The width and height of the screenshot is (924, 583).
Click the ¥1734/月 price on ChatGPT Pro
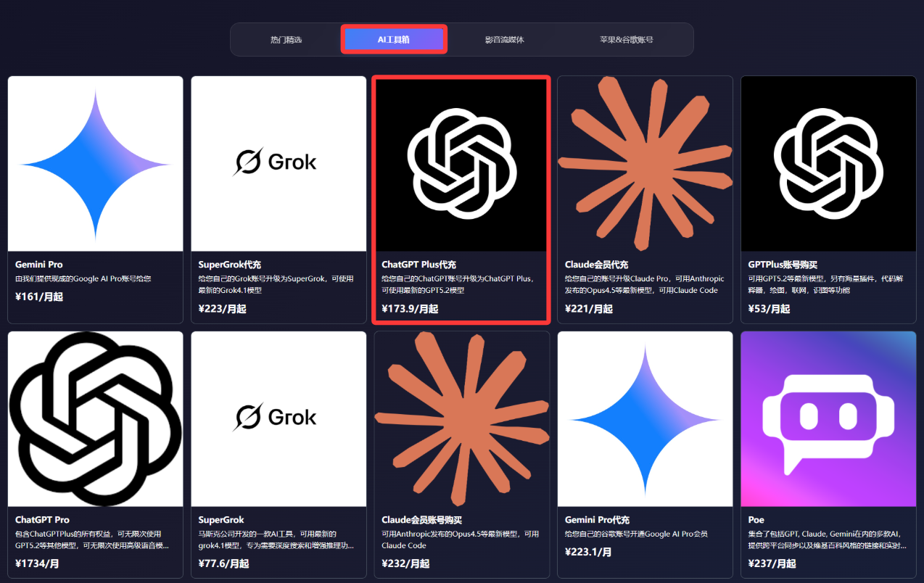click(x=36, y=563)
